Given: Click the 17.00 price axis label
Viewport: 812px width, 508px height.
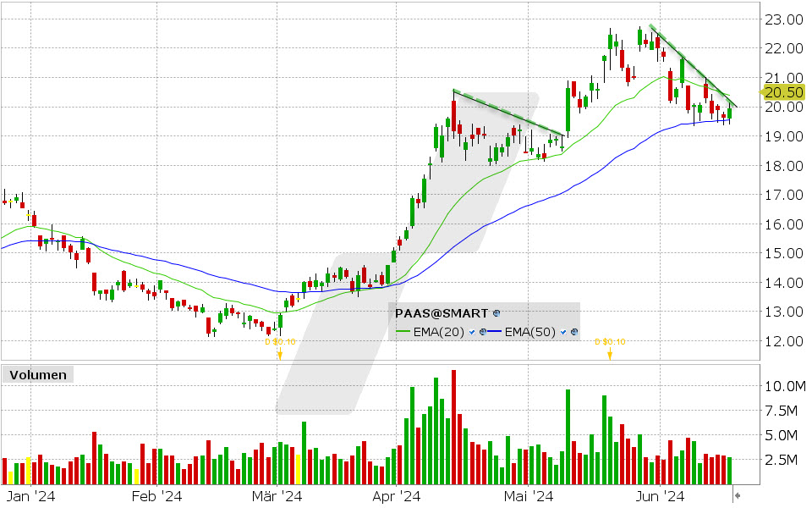Looking at the screenshot, I should pos(784,195).
